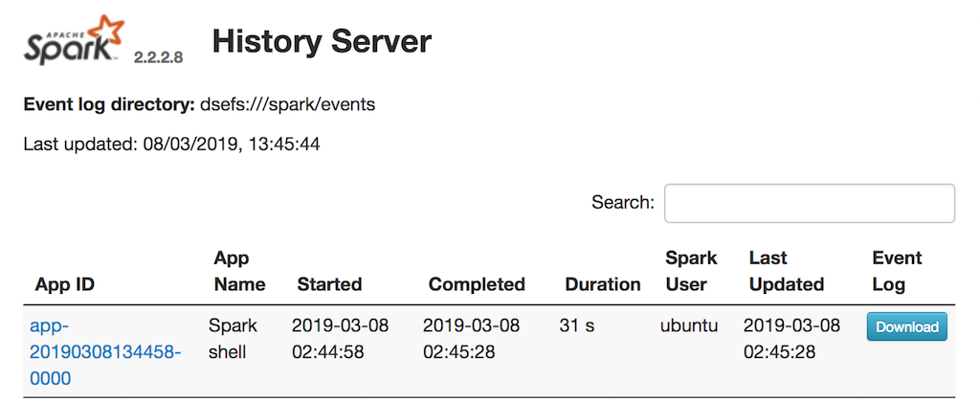Click inside the Search input field
The image size is (980, 402).
tap(809, 203)
